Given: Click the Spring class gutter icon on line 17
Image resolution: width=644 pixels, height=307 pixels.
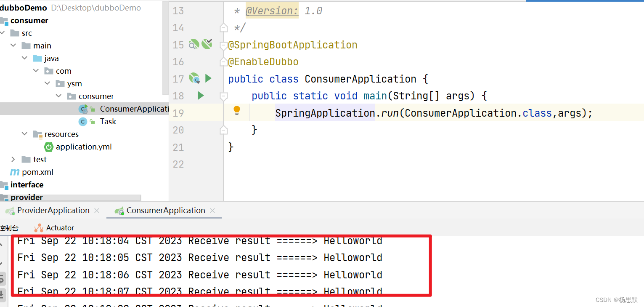Looking at the screenshot, I should [x=194, y=78].
